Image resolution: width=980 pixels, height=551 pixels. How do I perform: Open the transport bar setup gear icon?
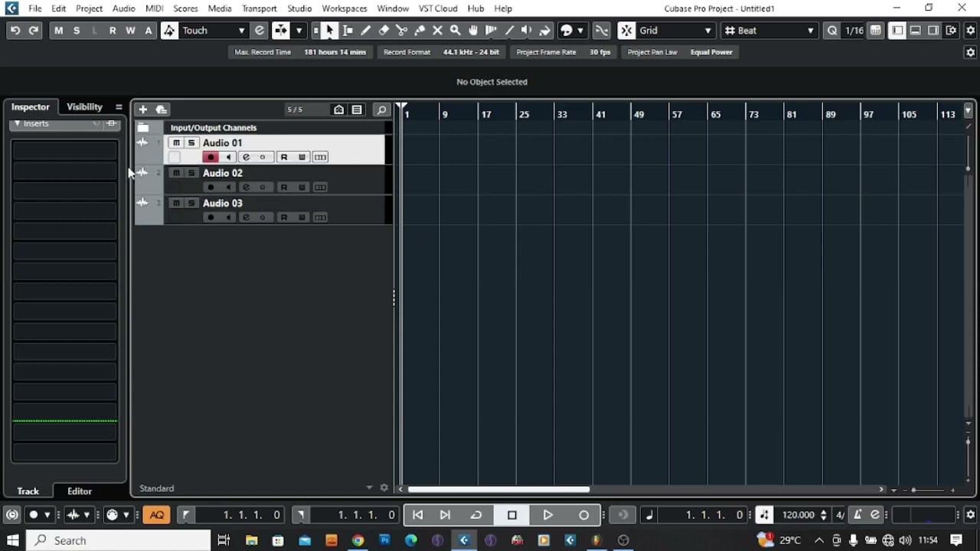(970, 515)
